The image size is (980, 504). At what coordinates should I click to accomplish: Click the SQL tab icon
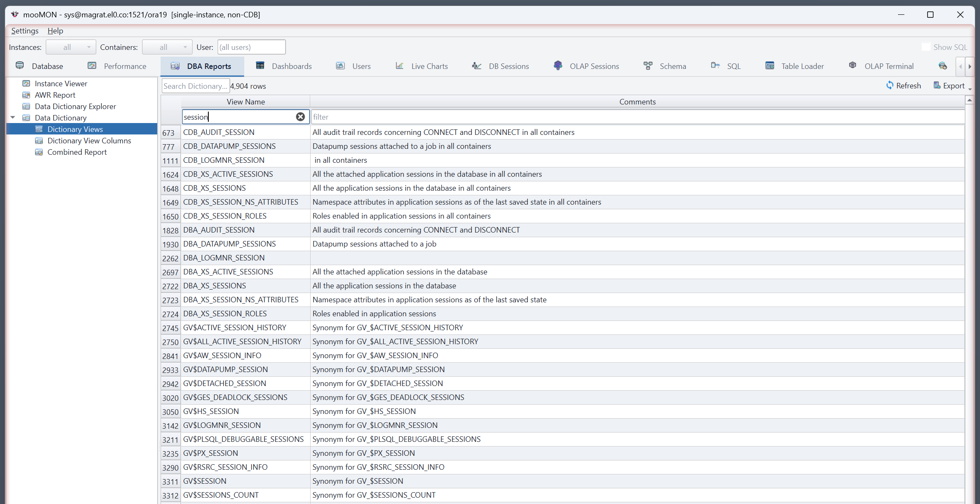[x=715, y=66]
